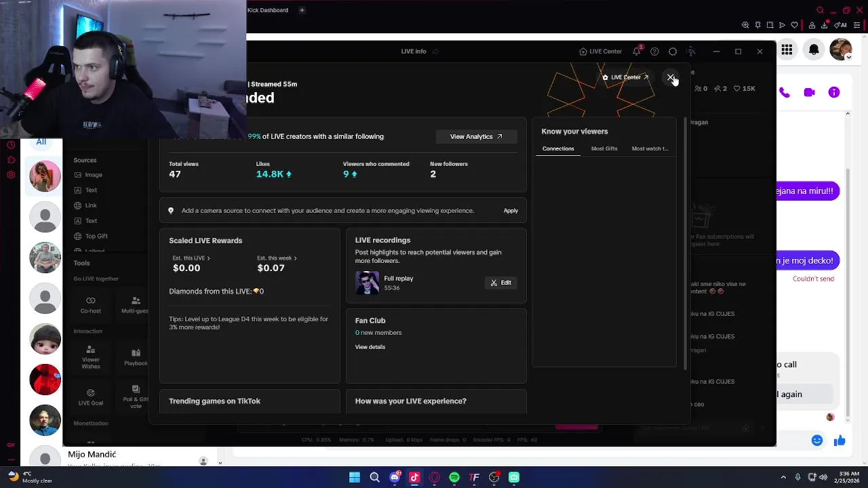The width and height of the screenshot is (868, 488).
Task: Open the Messenger apps grid menu
Action: coord(787,49)
